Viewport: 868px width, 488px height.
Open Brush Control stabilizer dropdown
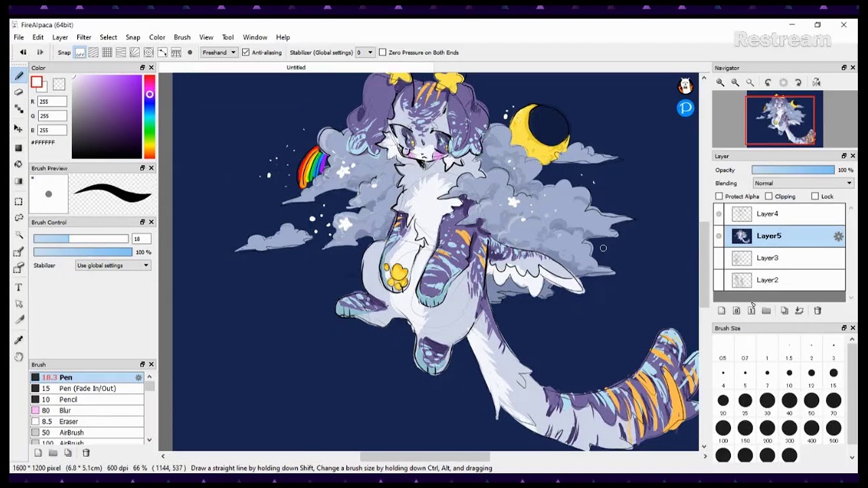[x=113, y=266]
